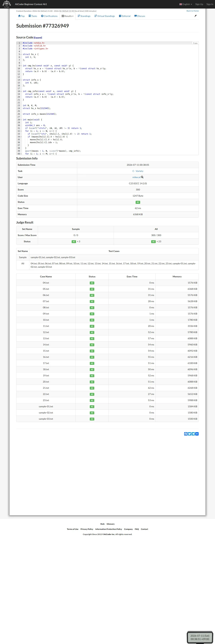Open the Information Protection Policy link

(109, 529)
